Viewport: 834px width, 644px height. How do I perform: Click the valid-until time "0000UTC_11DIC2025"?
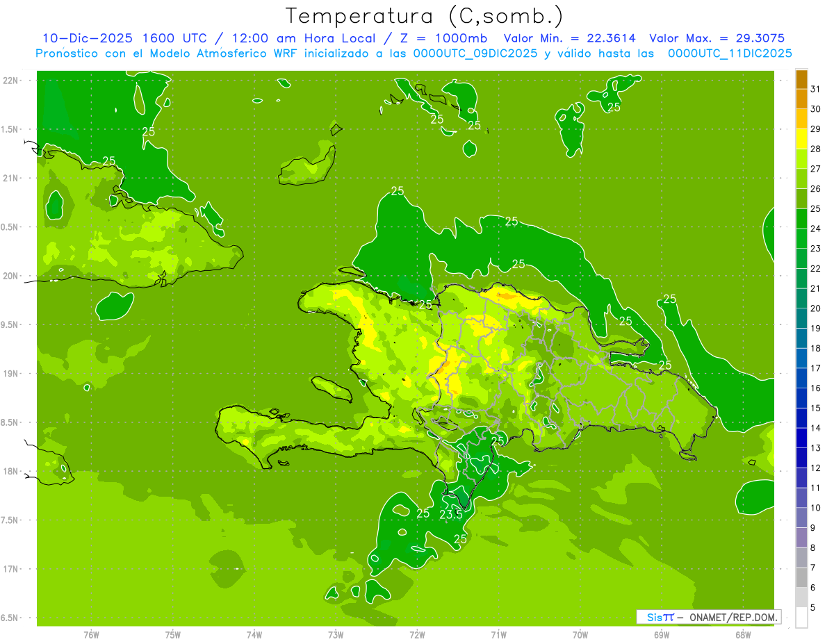(730, 53)
